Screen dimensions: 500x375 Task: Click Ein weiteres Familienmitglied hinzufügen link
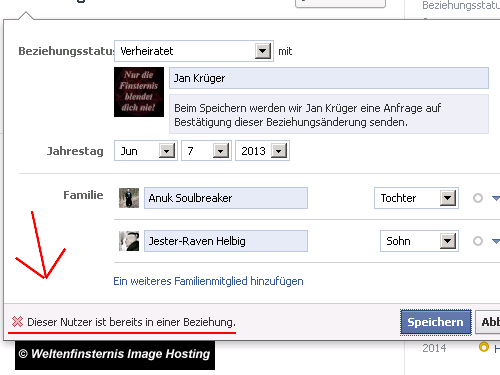[208, 281]
